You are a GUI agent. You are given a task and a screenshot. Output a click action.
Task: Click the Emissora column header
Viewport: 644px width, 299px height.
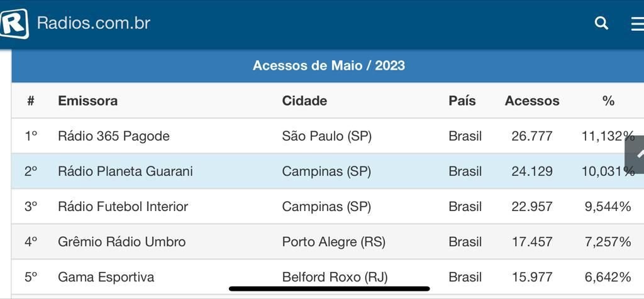[88, 101]
